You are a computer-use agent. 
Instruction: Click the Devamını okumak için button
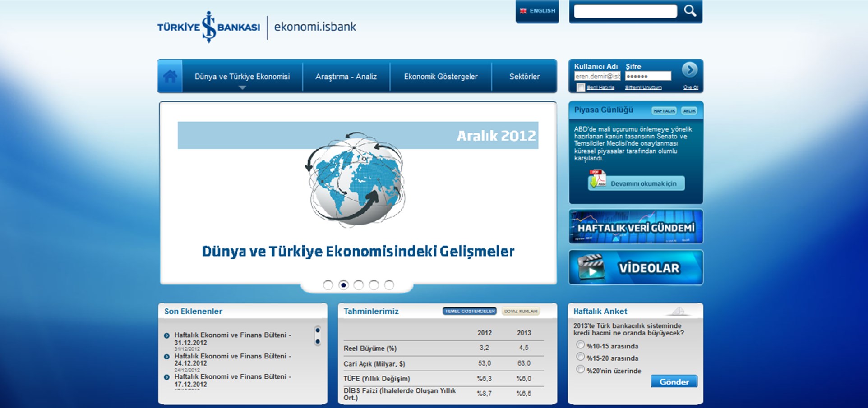point(637,183)
